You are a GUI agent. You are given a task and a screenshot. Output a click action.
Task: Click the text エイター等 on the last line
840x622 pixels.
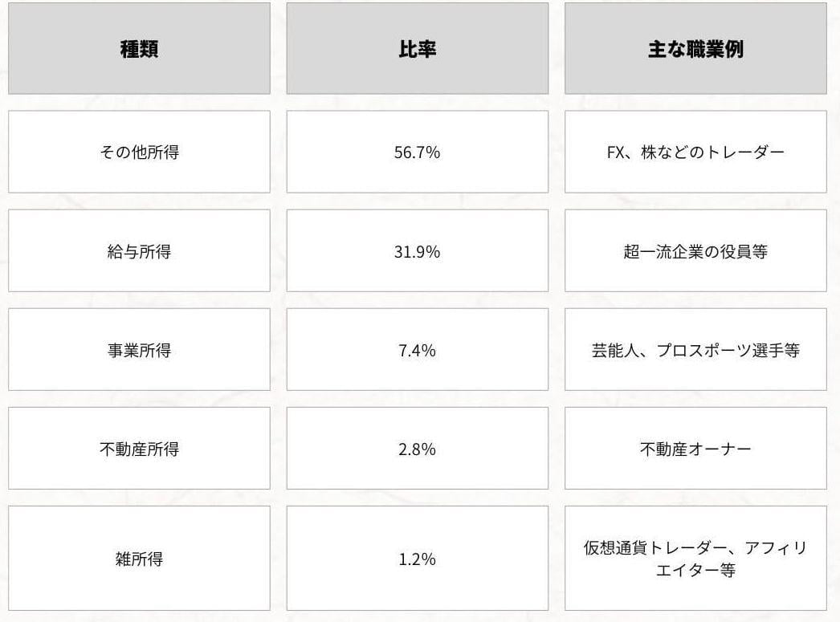pyautogui.click(x=695, y=571)
